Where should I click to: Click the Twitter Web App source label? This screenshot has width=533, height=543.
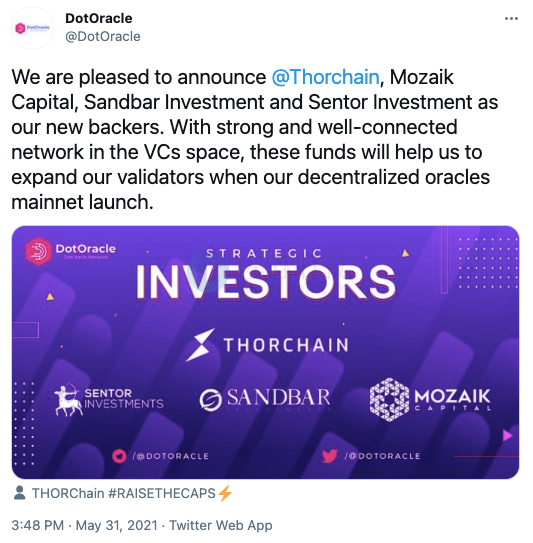coord(221,525)
